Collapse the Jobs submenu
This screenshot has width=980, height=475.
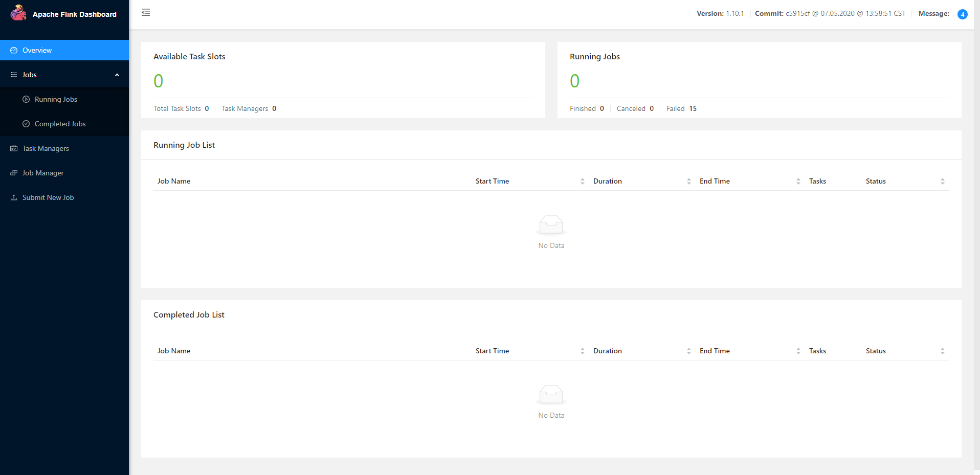pyautogui.click(x=117, y=75)
